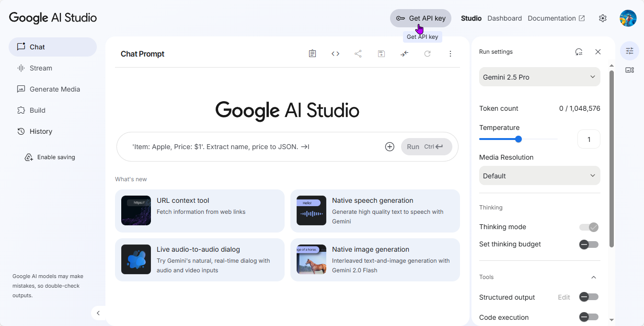Click the Temperature value field
The image size is (644, 326).
589,140
